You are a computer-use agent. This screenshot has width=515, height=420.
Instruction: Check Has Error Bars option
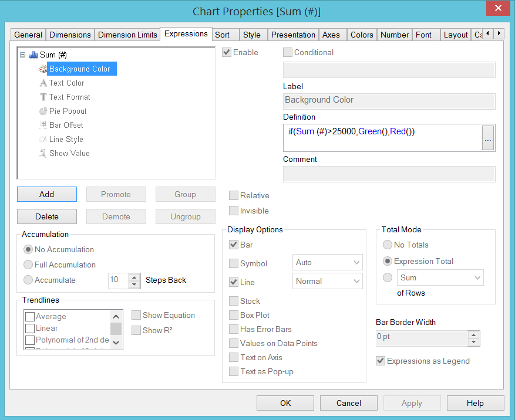234,329
